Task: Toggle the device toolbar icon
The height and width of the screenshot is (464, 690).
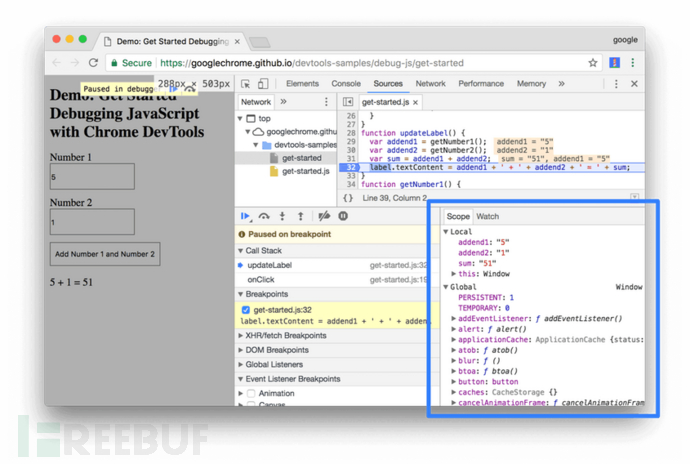Action: pos(263,84)
